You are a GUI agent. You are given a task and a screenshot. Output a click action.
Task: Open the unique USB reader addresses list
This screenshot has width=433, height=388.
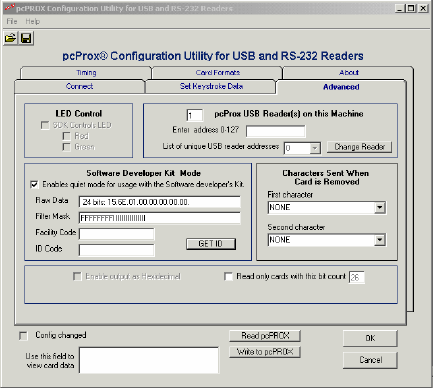click(x=314, y=148)
